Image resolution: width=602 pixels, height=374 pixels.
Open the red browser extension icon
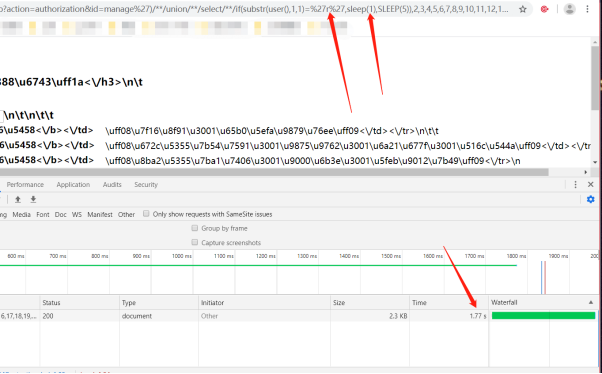coord(544,9)
